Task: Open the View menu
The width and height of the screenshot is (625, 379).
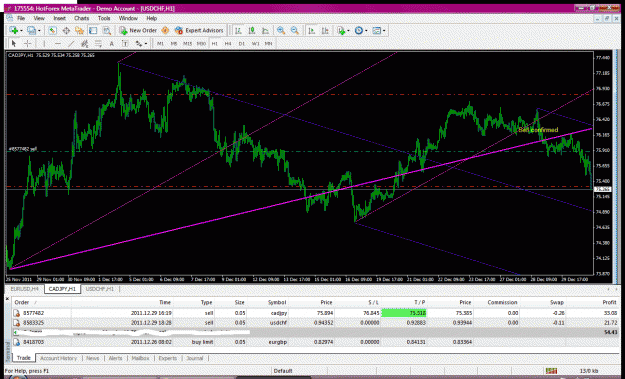Action: click(39, 18)
